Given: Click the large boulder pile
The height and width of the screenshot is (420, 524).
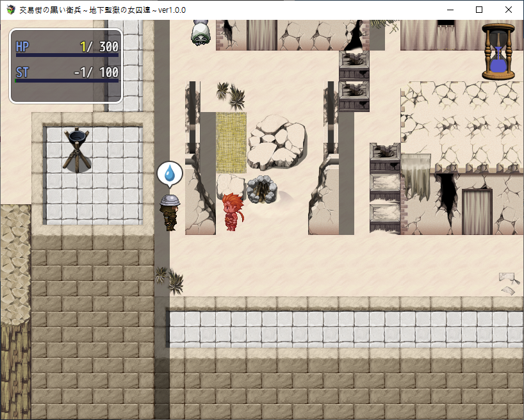Looking at the screenshot, I should click(x=277, y=142).
